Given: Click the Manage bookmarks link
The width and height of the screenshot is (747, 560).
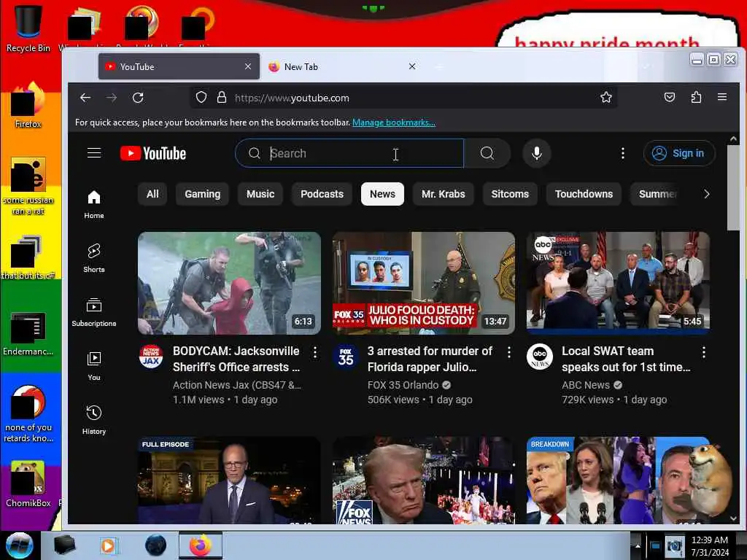Looking at the screenshot, I should pyautogui.click(x=393, y=122).
